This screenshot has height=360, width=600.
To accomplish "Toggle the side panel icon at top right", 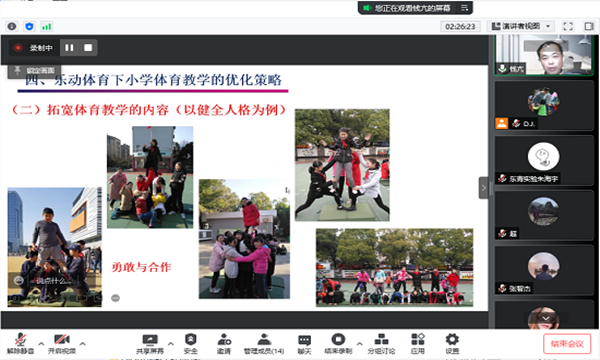I will (589, 26).
